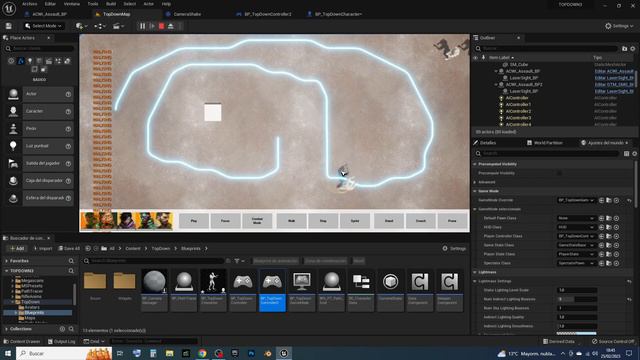Viewport: 640px width, 360px height.
Task: Click the frame skip play icon
Action: pos(152,26)
